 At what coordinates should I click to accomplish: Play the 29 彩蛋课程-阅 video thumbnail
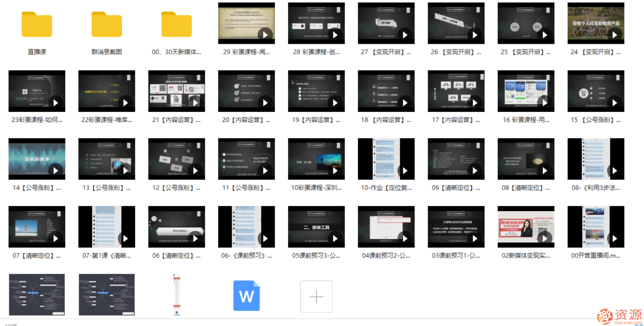click(246, 23)
